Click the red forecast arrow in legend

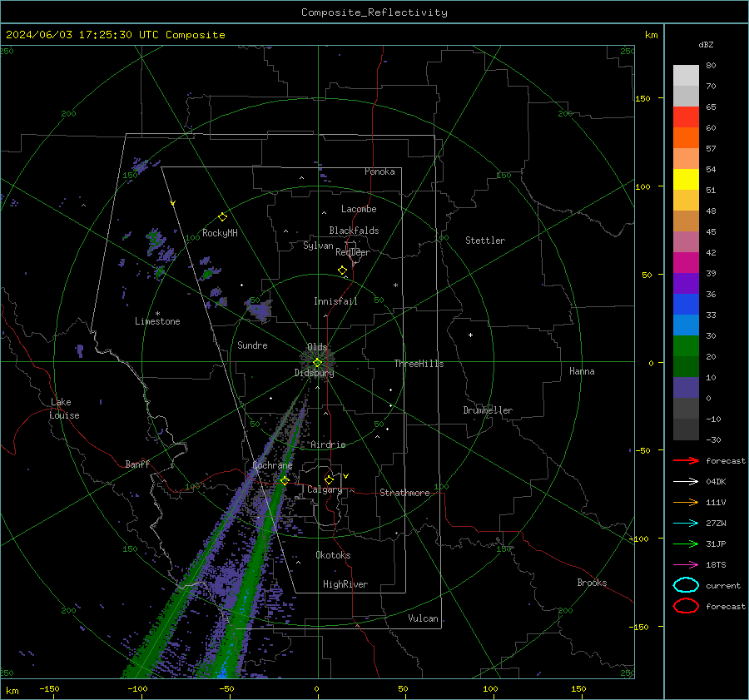tap(686, 460)
